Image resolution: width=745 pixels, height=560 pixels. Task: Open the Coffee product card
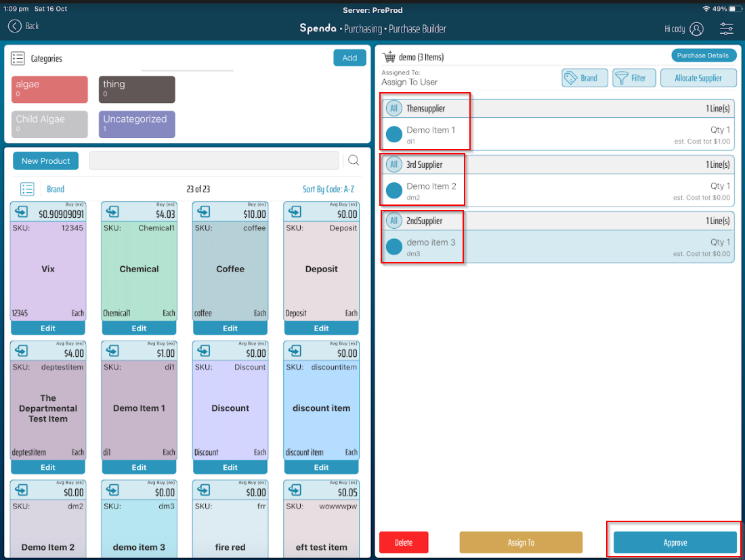(x=230, y=270)
